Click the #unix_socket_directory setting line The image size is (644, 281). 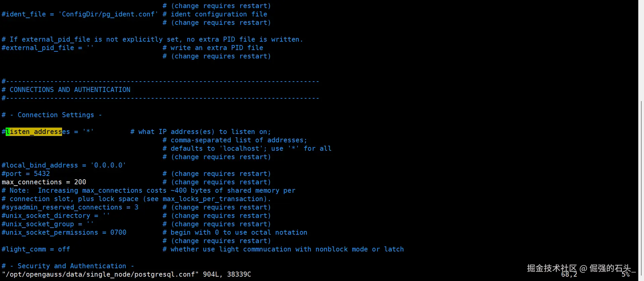click(55, 216)
